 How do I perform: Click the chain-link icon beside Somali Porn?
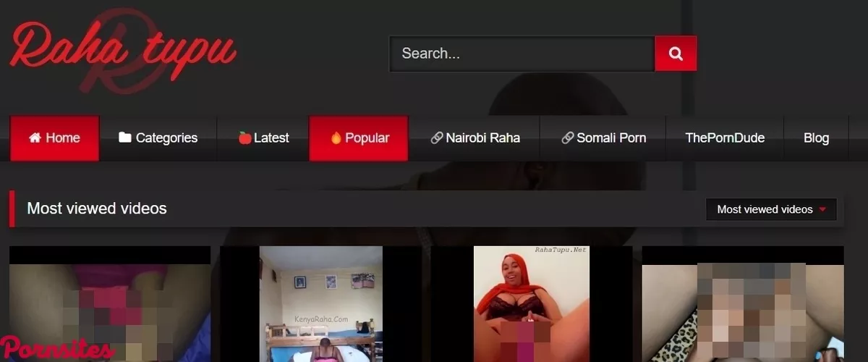point(567,138)
